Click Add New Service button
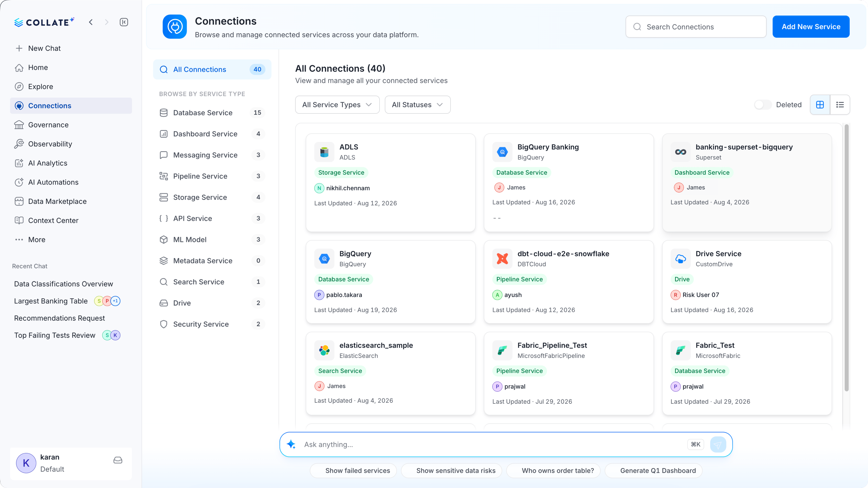This screenshot has height=488, width=868. 811,27
